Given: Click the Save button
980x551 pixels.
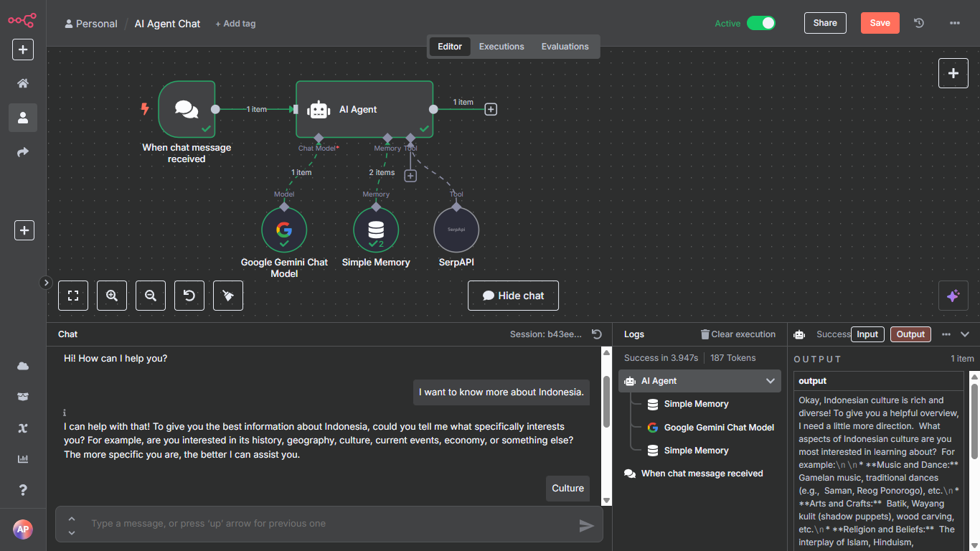Looking at the screenshot, I should coord(880,23).
